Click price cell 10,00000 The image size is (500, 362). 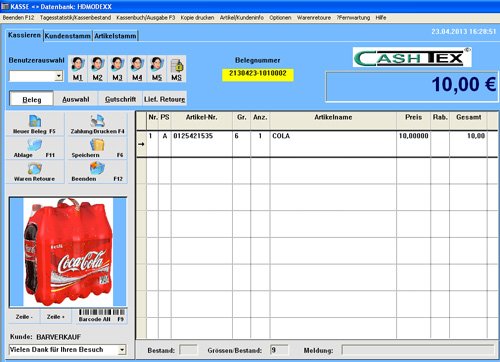(413, 144)
